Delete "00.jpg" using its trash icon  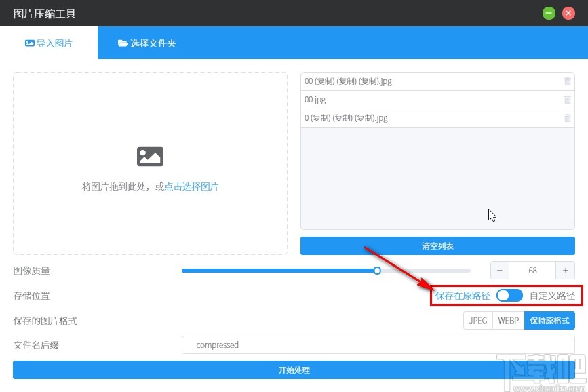click(x=568, y=99)
